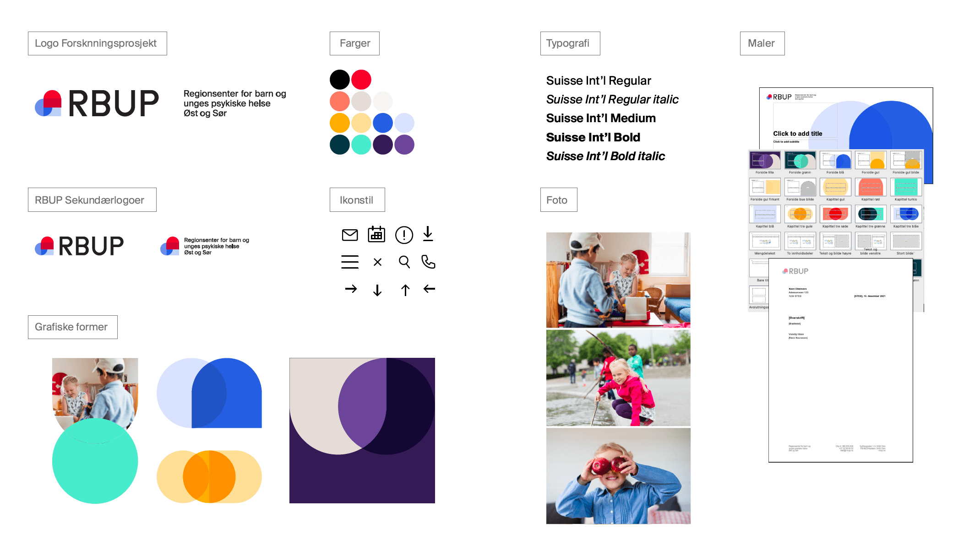Select the turquoise color swatch
Image resolution: width=980 pixels, height=550 pixels.
pos(361,145)
